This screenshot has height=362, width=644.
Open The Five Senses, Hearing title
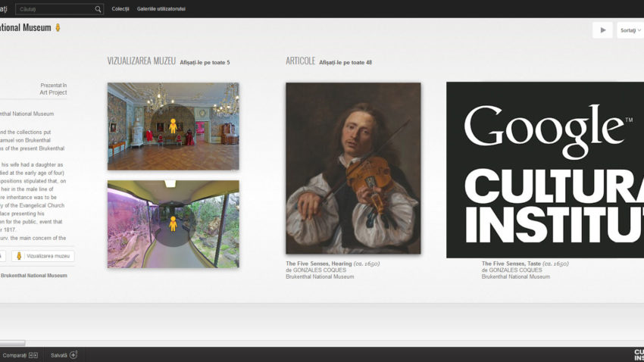click(319, 264)
